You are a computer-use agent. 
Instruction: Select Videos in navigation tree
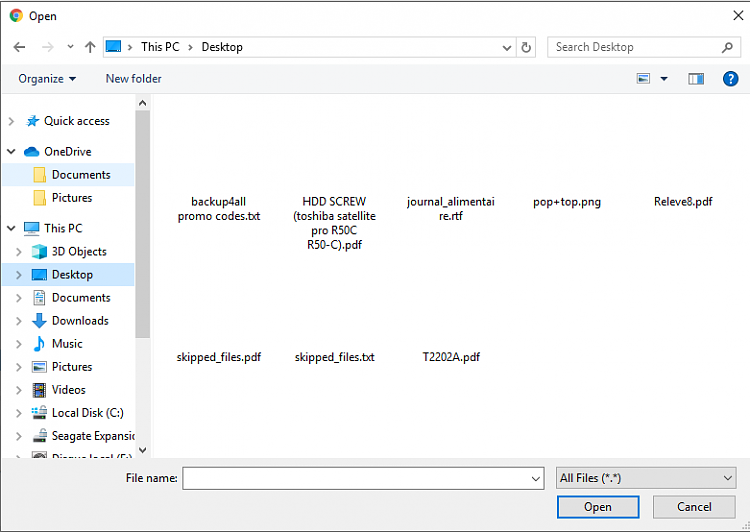[x=68, y=390]
